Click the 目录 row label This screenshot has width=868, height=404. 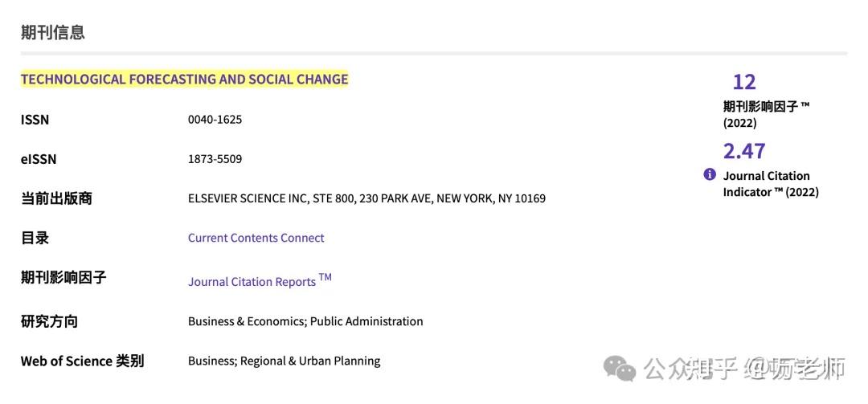(35, 238)
